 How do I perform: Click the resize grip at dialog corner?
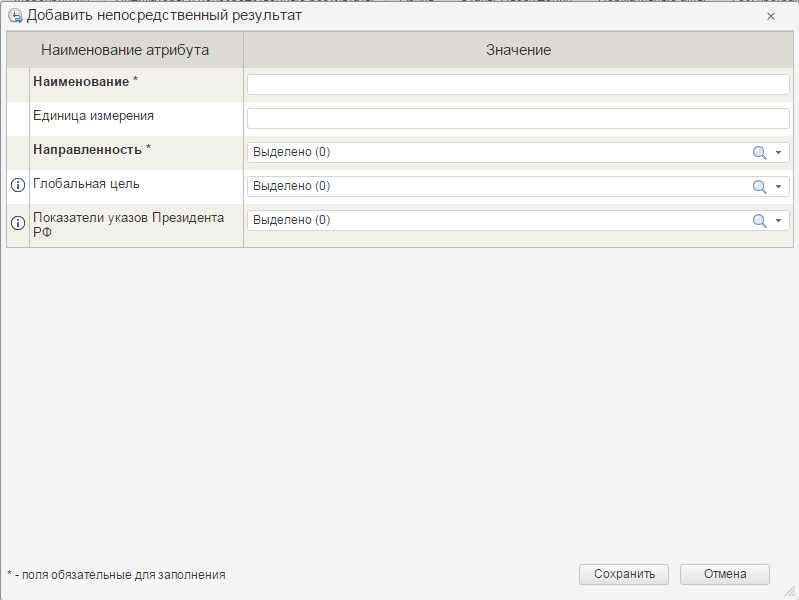click(790, 591)
